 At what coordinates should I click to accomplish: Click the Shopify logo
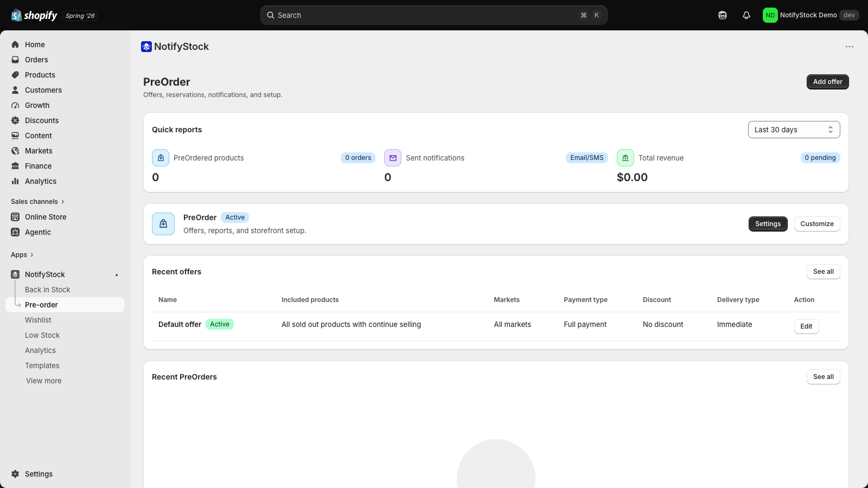34,15
